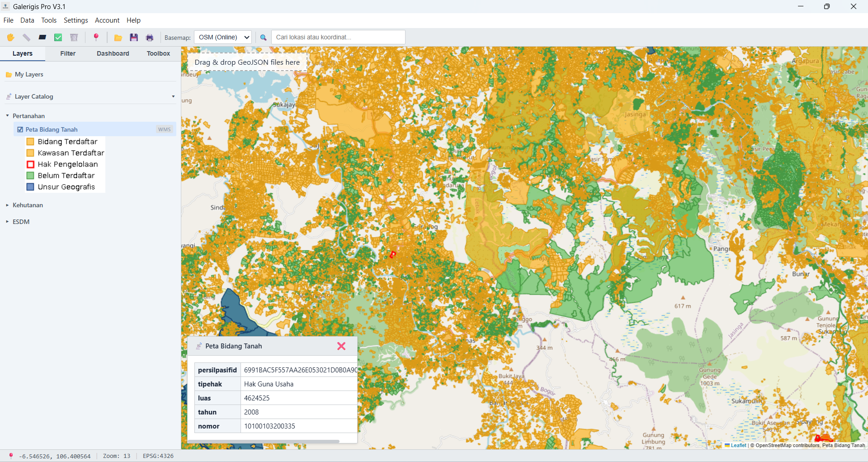The height and width of the screenshot is (462, 868).
Task: Click the green checkmark toolbar icon
Action: 58,38
